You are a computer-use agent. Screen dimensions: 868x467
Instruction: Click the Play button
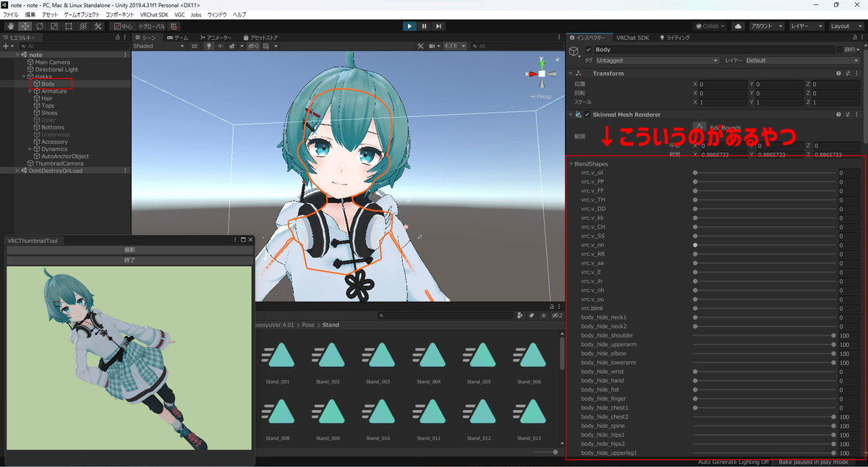tap(409, 26)
